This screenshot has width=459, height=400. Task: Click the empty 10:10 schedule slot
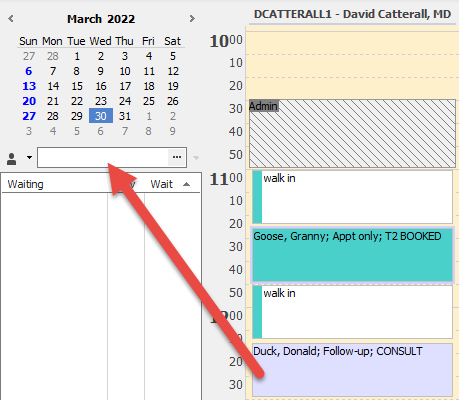point(352,66)
